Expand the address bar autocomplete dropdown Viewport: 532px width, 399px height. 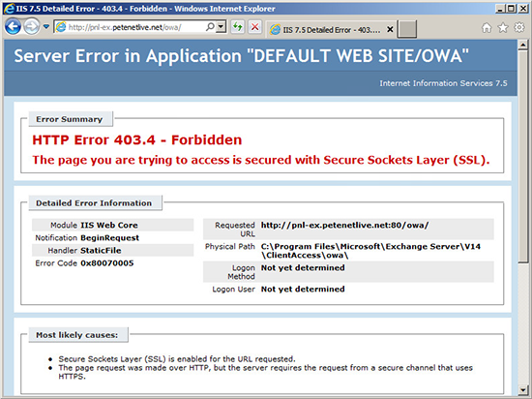(x=222, y=26)
